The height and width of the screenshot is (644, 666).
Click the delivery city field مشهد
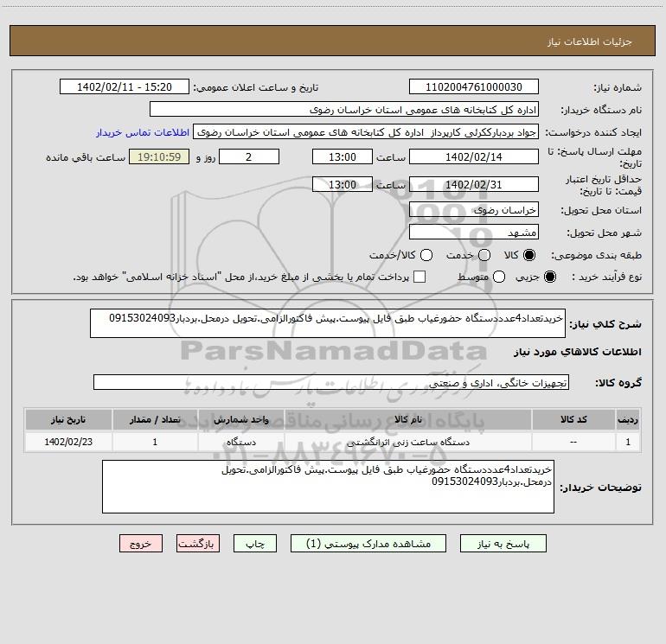pos(474,232)
